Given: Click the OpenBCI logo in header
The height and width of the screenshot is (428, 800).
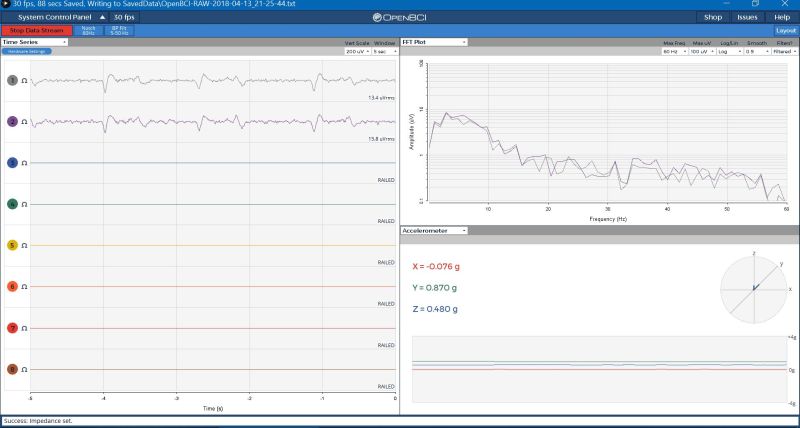Looking at the screenshot, I should [399, 17].
